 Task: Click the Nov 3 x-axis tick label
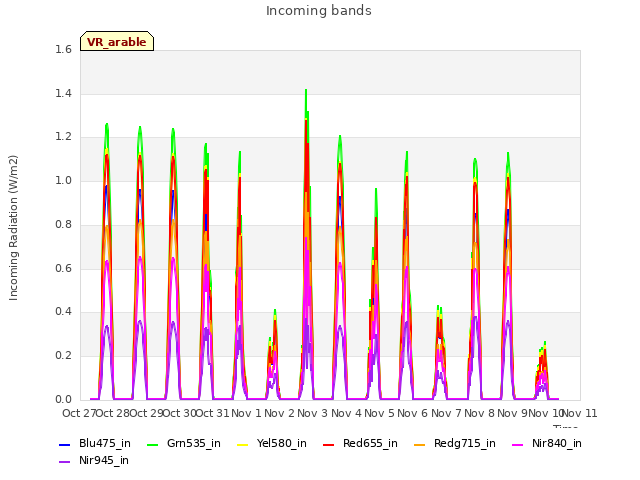[313, 413]
